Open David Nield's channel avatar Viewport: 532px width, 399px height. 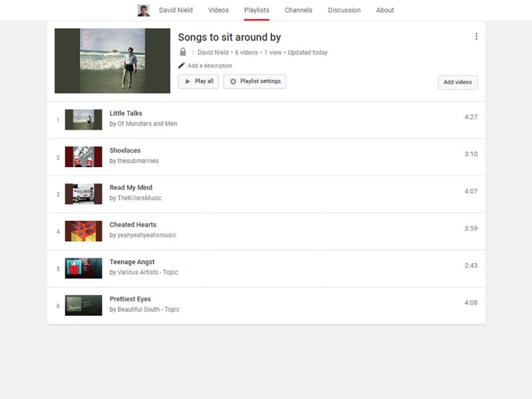(x=143, y=10)
